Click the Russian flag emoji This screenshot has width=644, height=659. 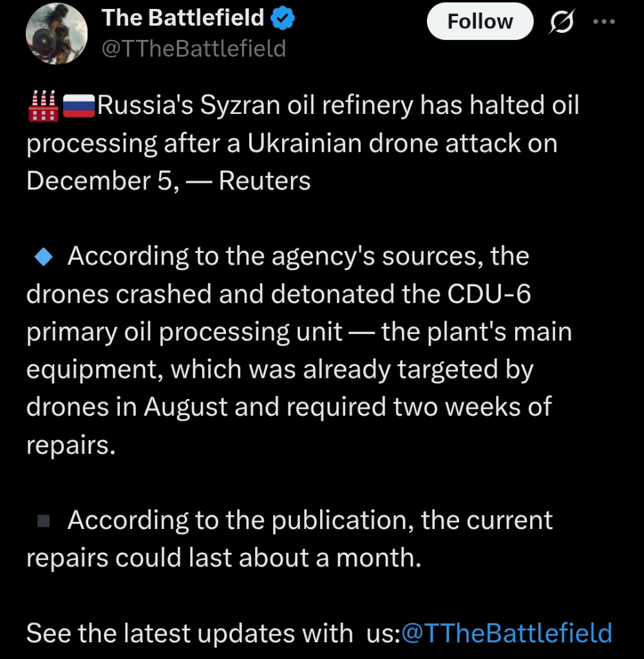pos(79,106)
